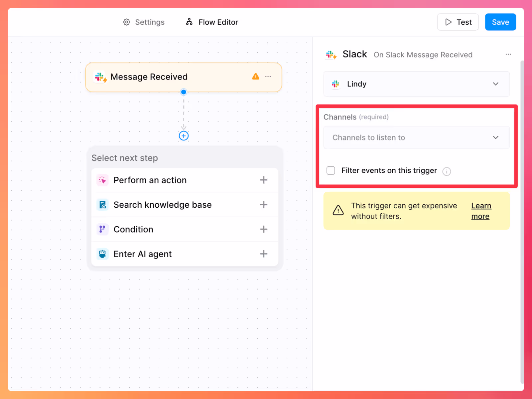532x399 pixels.
Task: Open Message Received node more options
Action: pyautogui.click(x=268, y=77)
